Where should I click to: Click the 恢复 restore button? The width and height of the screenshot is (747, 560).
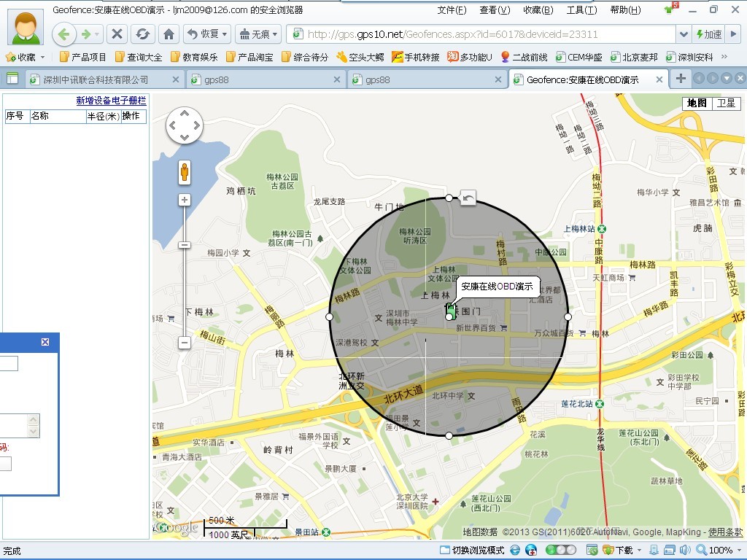pos(203,34)
